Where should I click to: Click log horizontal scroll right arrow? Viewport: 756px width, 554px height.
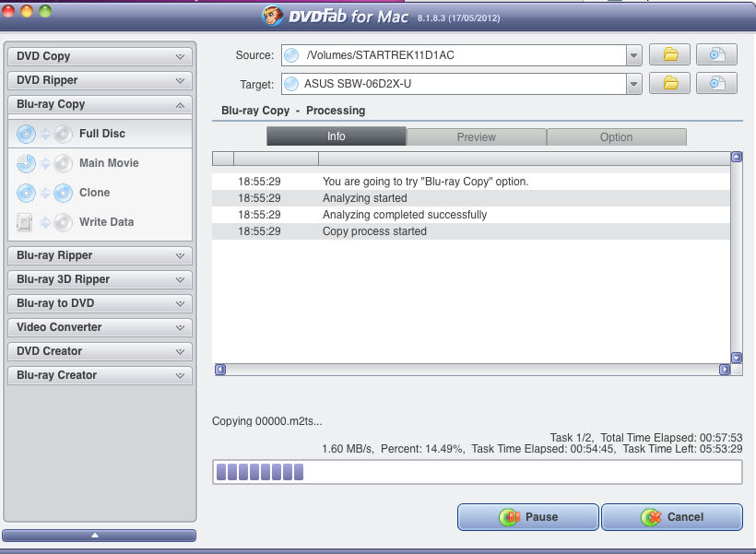pos(724,370)
